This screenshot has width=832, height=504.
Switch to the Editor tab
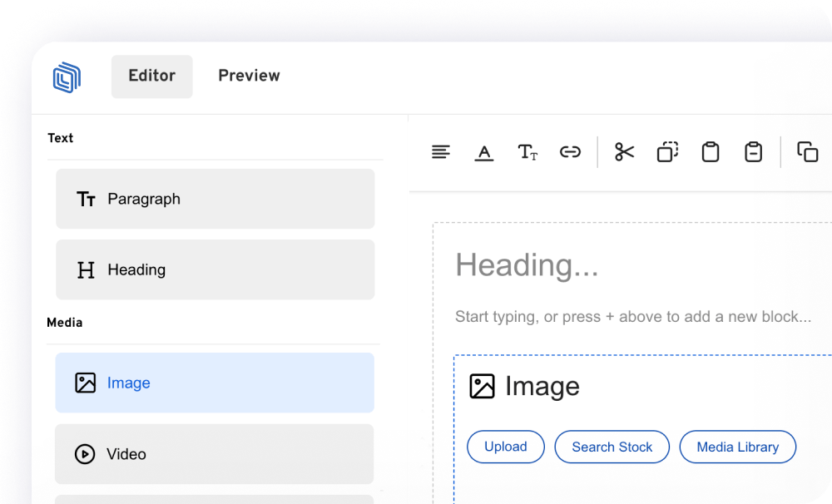click(x=151, y=77)
